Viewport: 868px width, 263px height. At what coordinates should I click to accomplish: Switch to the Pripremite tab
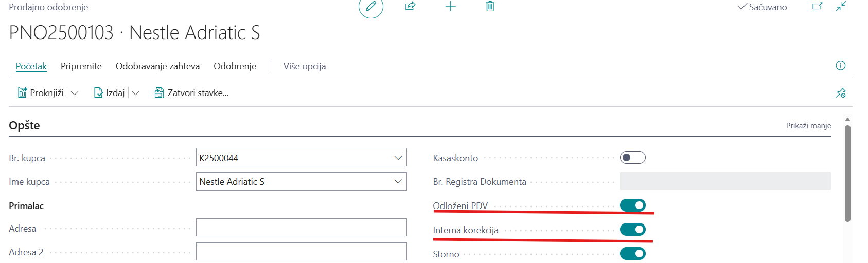(81, 66)
